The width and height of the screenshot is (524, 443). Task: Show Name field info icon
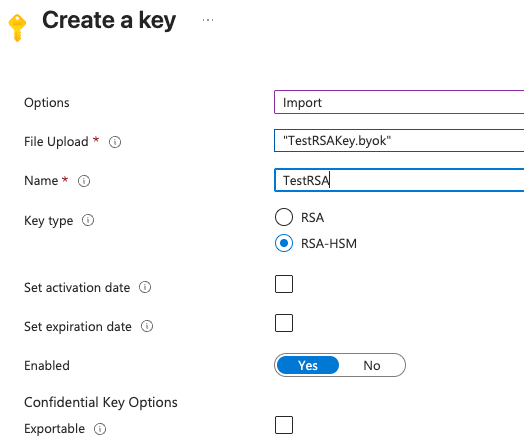(x=84, y=181)
